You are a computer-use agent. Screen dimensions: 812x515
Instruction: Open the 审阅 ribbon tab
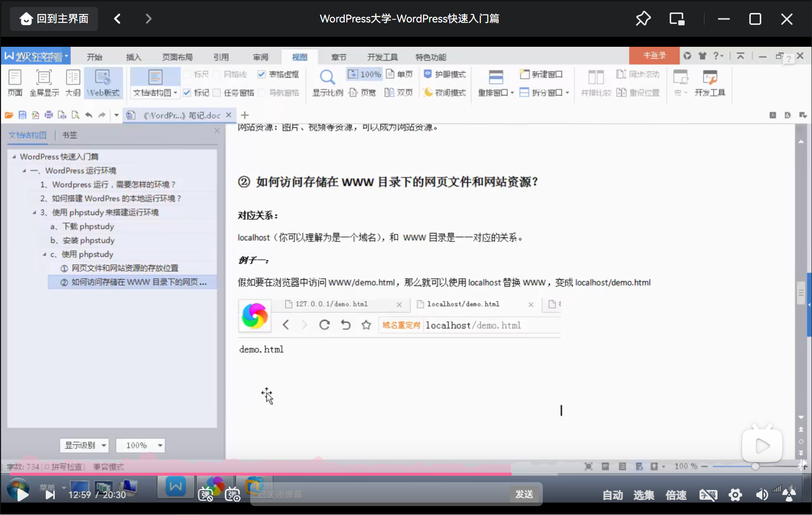[260, 57]
